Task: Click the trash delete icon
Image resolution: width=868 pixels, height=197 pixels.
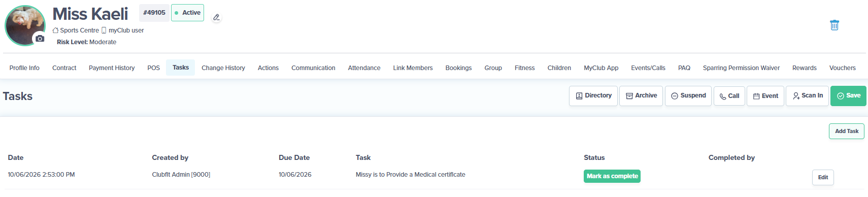Action: pos(834,25)
